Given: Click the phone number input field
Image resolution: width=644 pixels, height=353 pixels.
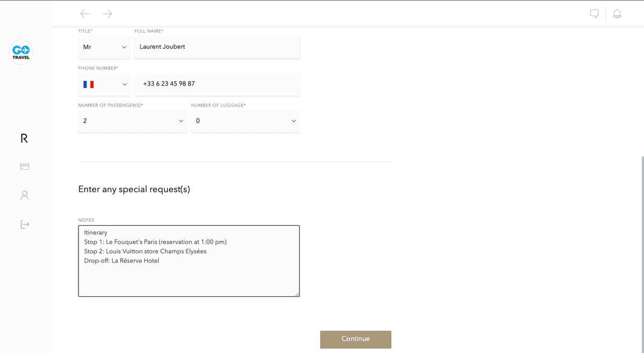Looking at the screenshot, I should coord(217,84).
